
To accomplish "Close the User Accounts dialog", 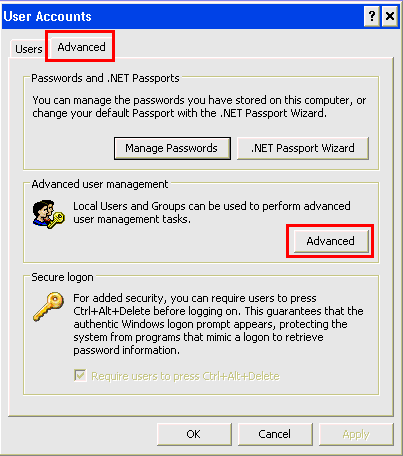I will (x=390, y=16).
